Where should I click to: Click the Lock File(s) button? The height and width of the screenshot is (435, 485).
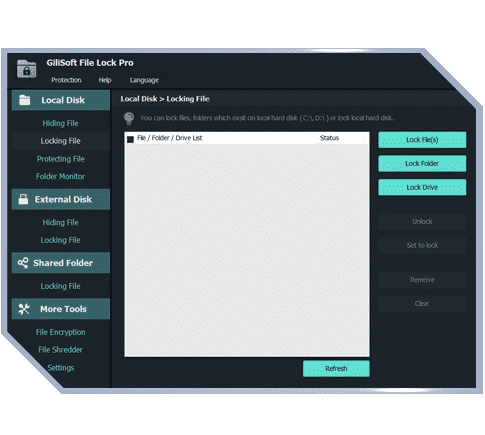click(422, 140)
